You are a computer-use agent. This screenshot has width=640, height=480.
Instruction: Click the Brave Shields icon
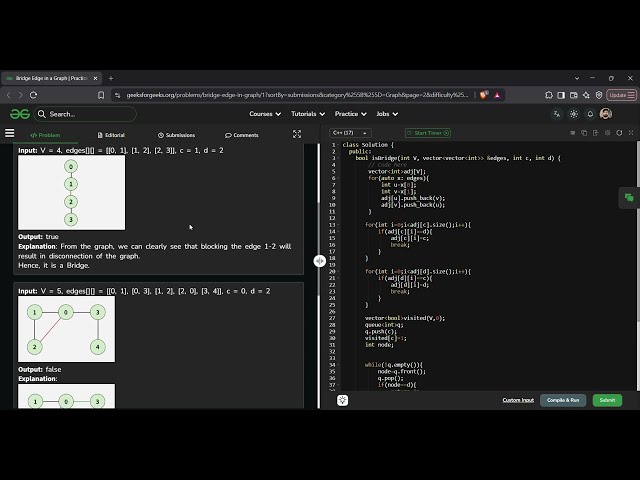point(484,95)
